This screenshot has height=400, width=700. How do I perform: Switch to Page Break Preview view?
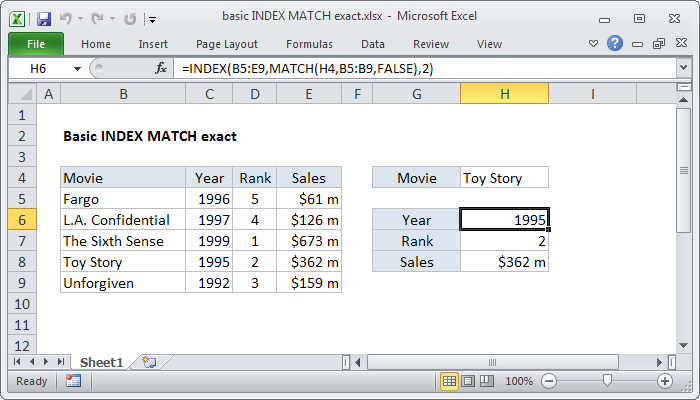(486, 381)
